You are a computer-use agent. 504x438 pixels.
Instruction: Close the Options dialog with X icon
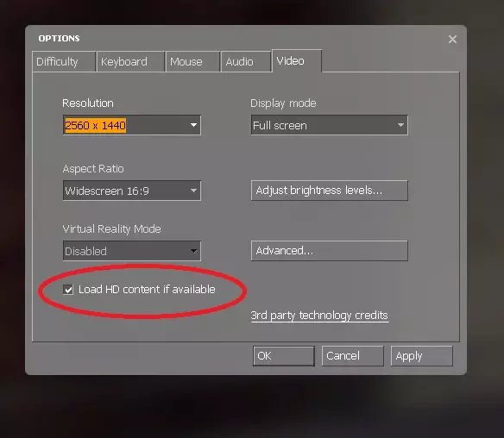point(452,39)
